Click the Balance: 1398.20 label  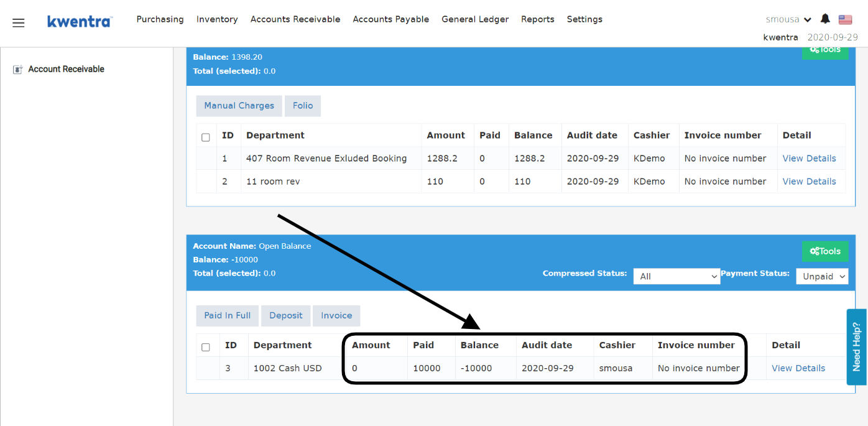point(228,57)
